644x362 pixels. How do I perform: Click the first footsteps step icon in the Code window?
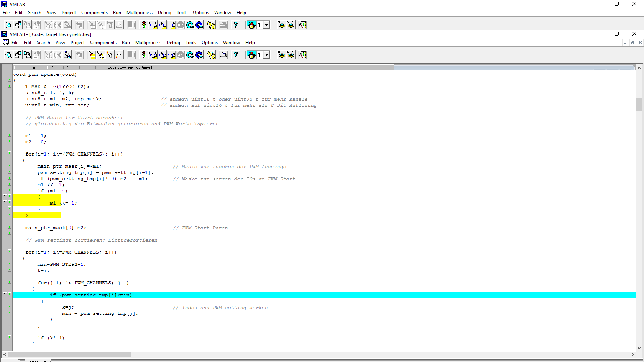click(153, 55)
